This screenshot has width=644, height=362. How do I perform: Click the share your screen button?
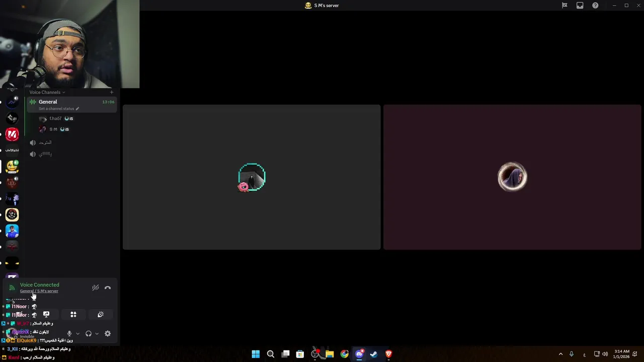click(46, 314)
